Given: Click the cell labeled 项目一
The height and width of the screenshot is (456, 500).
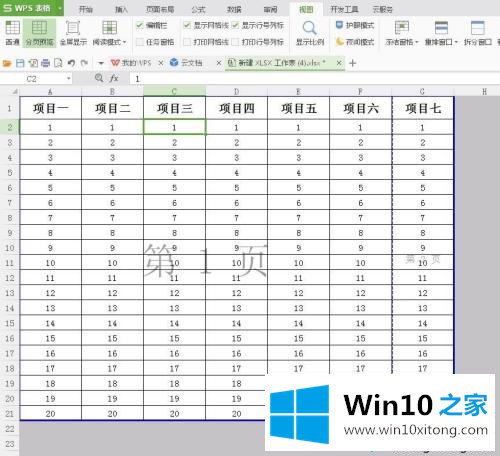Looking at the screenshot, I should pyautogui.click(x=50, y=108).
